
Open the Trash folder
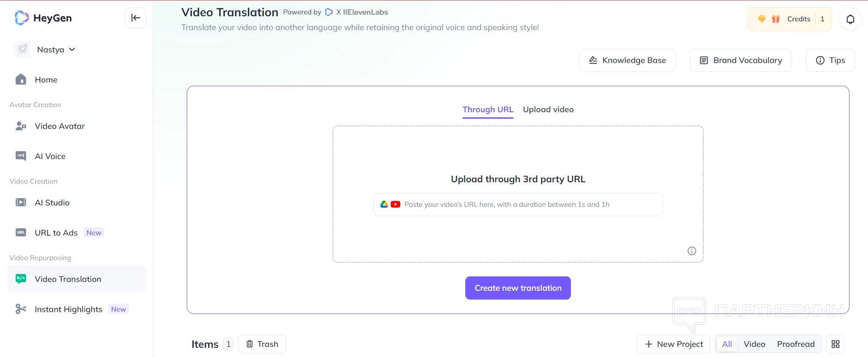[262, 344]
